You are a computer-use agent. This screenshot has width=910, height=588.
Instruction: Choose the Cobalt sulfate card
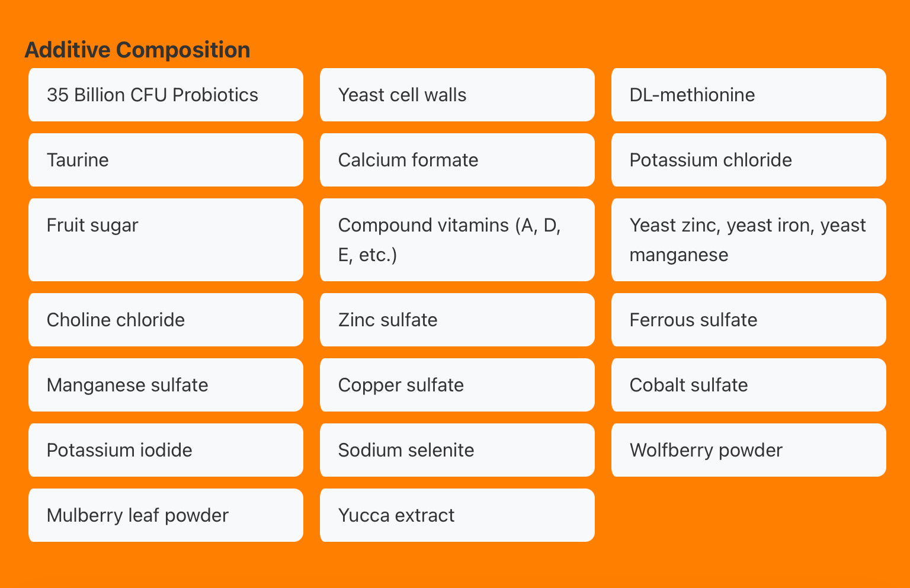coord(748,385)
